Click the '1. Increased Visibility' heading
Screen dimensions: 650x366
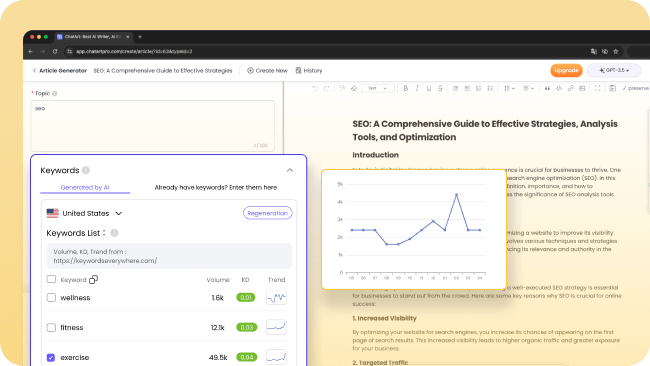tap(384, 318)
